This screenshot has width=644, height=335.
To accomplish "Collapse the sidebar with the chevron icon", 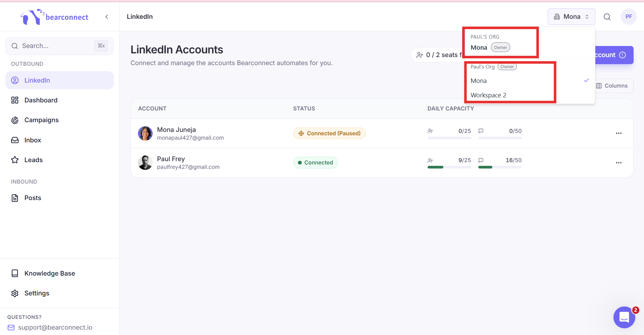I will (x=107, y=17).
